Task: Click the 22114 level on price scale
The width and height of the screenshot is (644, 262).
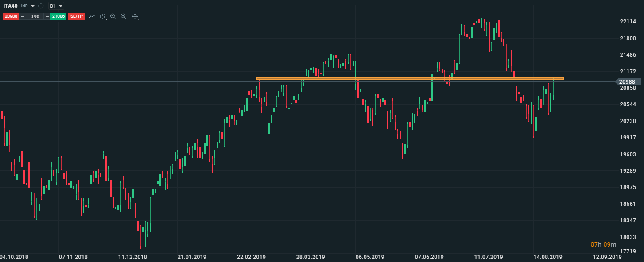Action: point(628,22)
